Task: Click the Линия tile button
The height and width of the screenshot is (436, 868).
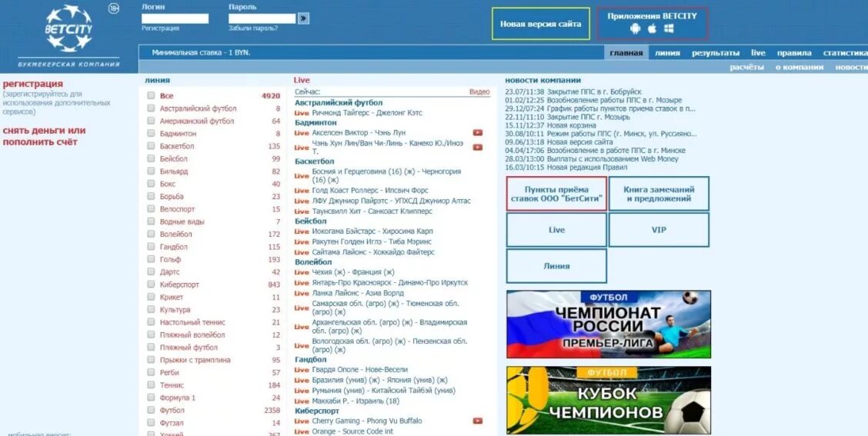Action: pyautogui.click(x=556, y=265)
